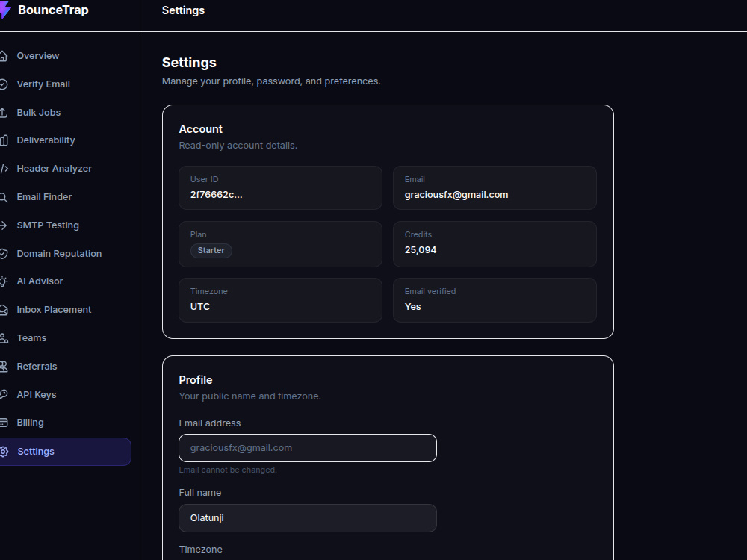
Task: Click the Email Finder magnifier icon
Action: coord(3,197)
